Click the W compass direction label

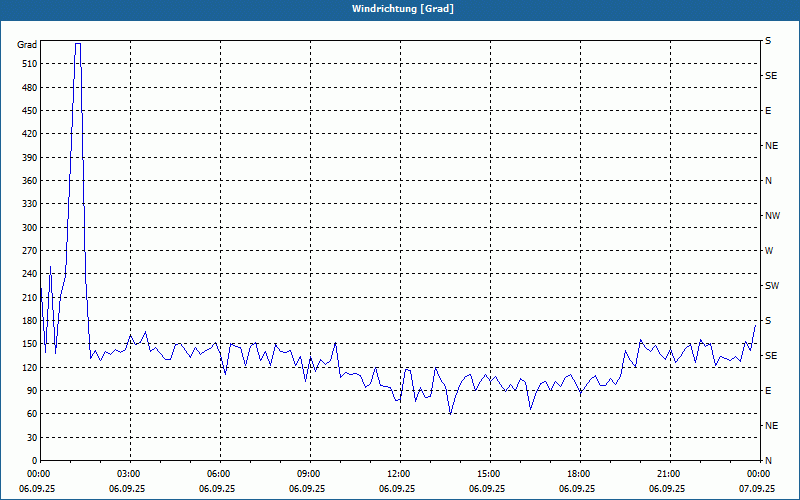tap(769, 251)
